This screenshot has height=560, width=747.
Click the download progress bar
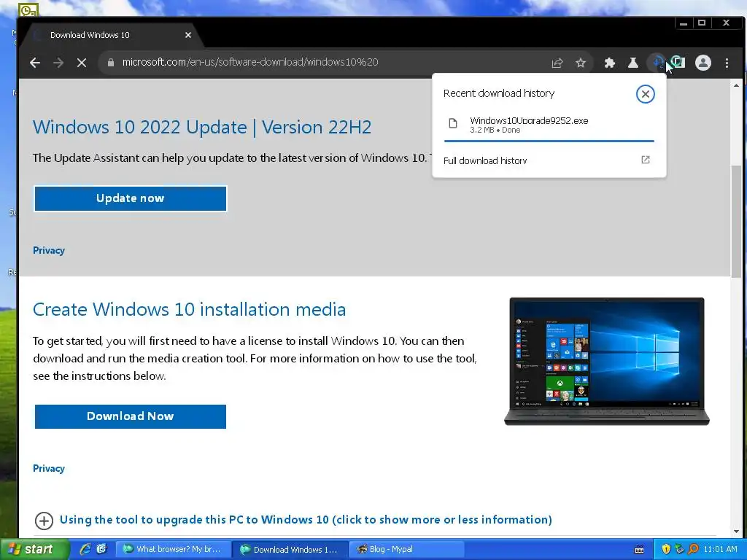click(549, 141)
